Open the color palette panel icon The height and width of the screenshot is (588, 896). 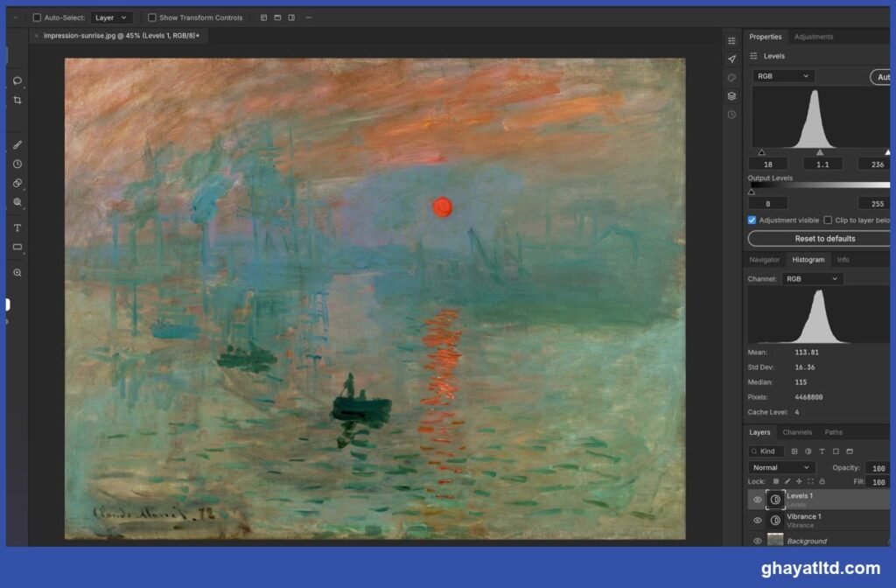[731, 78]
